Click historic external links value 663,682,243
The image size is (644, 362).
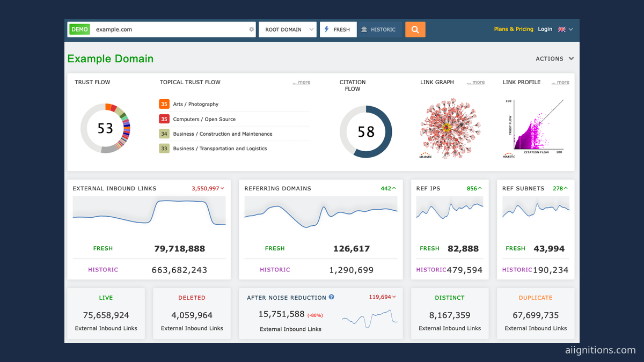tap(179, 270)
